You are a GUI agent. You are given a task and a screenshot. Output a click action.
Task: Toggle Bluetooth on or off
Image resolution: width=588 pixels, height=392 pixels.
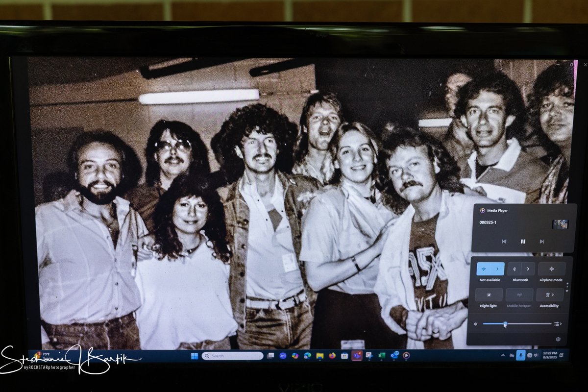[514, 269]
